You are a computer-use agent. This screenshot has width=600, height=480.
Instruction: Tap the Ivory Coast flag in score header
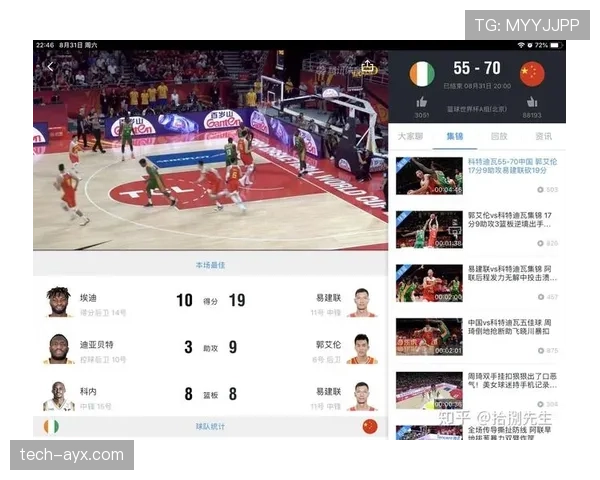pyautogui.click(x=422, y=73)
